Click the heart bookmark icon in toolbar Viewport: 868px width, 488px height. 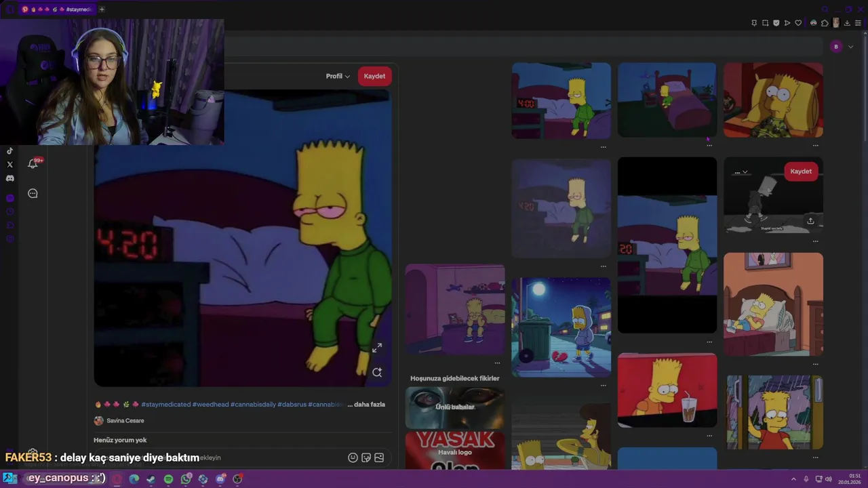coord(798,23)
